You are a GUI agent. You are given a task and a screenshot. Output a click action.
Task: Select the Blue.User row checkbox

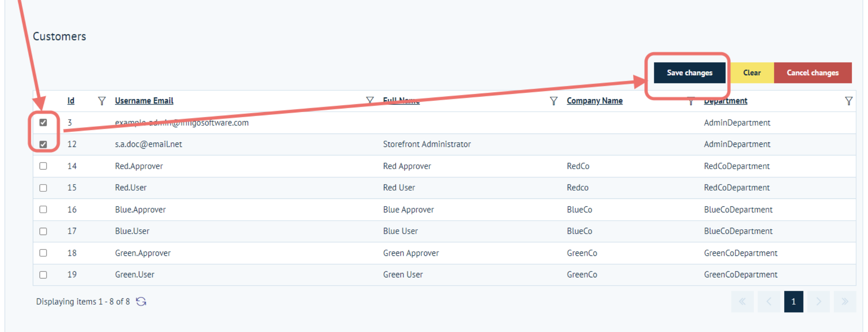click(43, 231)
